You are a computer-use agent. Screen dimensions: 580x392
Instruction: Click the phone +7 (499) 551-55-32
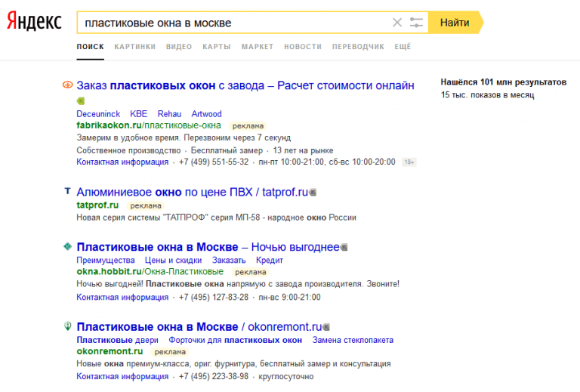pos(214,162)
